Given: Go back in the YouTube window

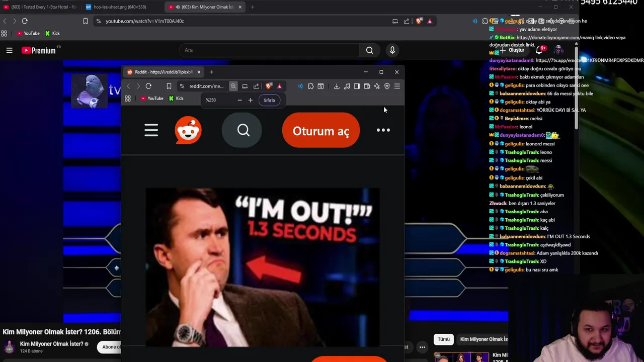Looking at the screenshot, I should pos(5,21).
